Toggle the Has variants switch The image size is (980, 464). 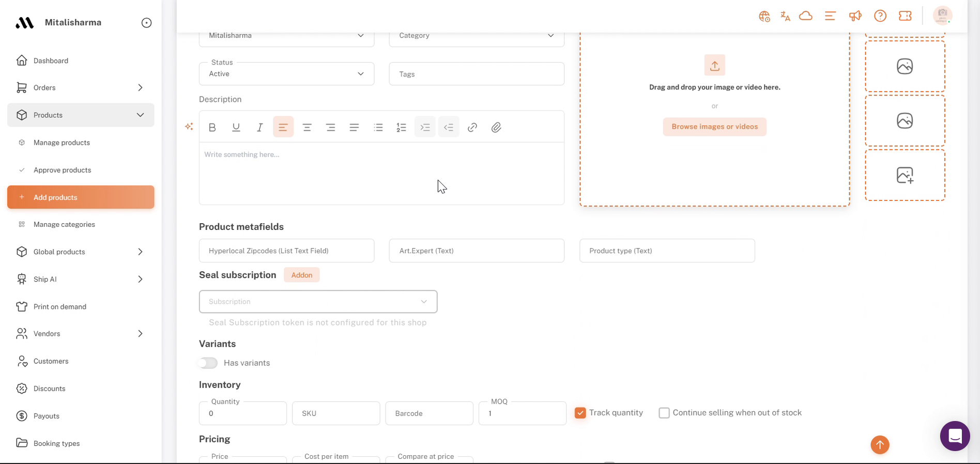[x=208, y=363]
